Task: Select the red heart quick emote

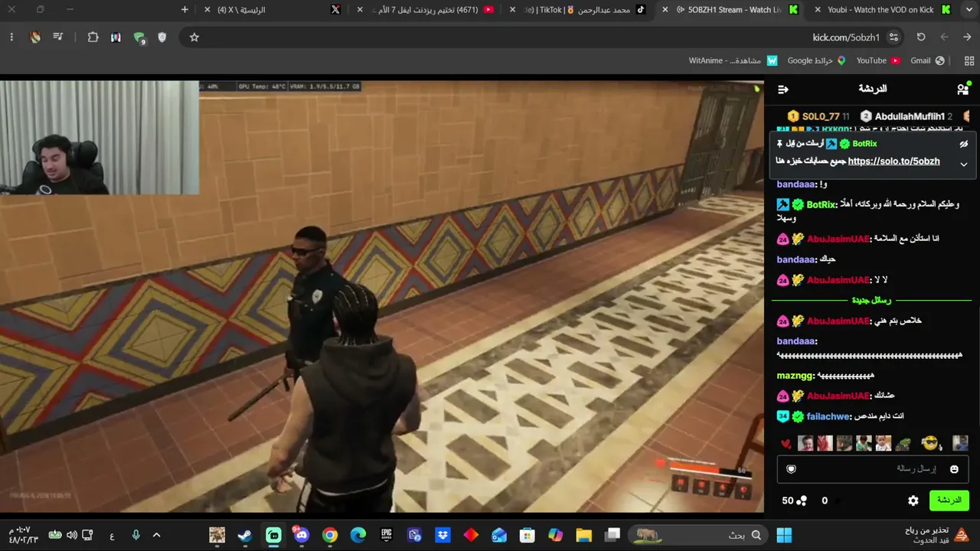Action: (786, 444)
